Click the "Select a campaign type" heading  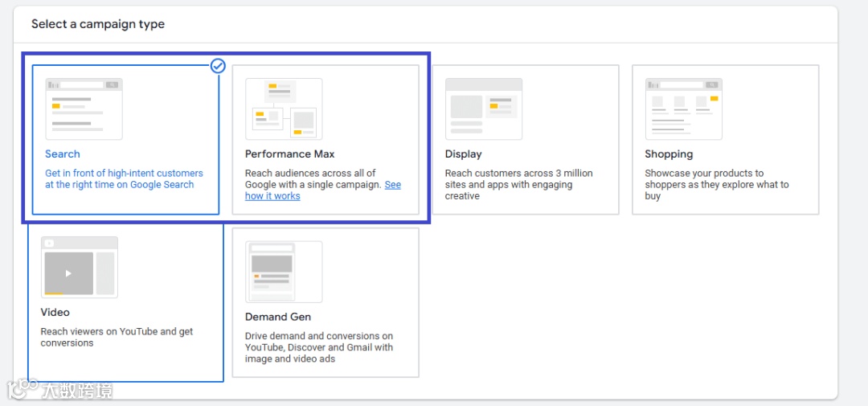tap(98, 24)
